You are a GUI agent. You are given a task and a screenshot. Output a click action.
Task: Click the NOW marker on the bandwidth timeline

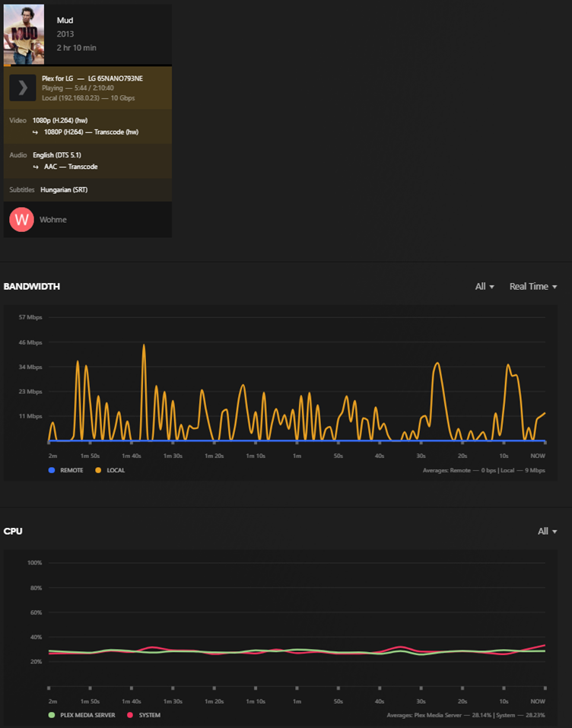click(x=538, y=456)
